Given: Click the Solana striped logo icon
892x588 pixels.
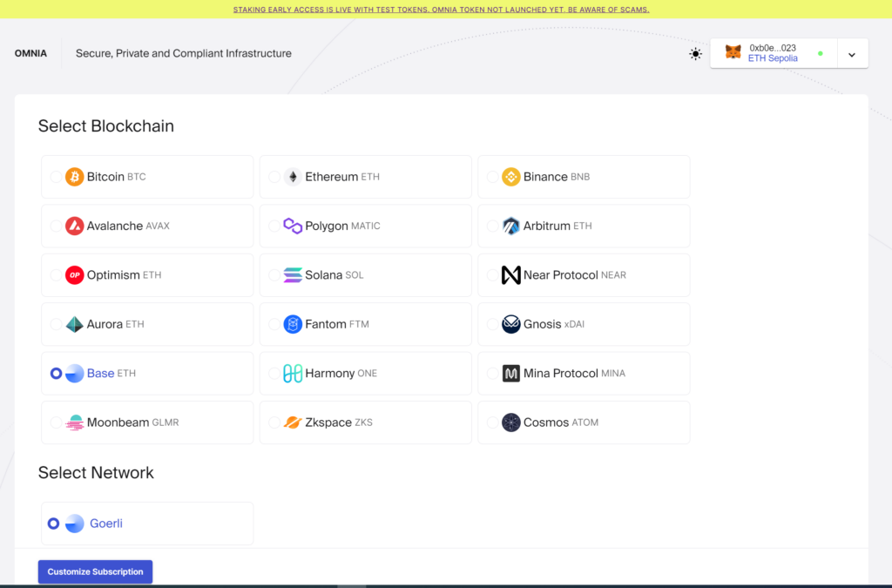Looking at the screenshot, I should (x=293, y=275).
